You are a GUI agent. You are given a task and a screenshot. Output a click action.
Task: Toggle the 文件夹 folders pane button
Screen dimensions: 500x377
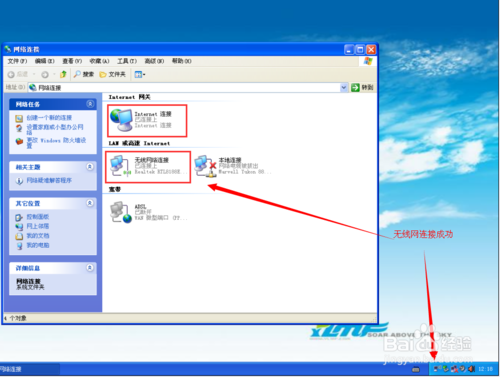[x=113, y=74]
